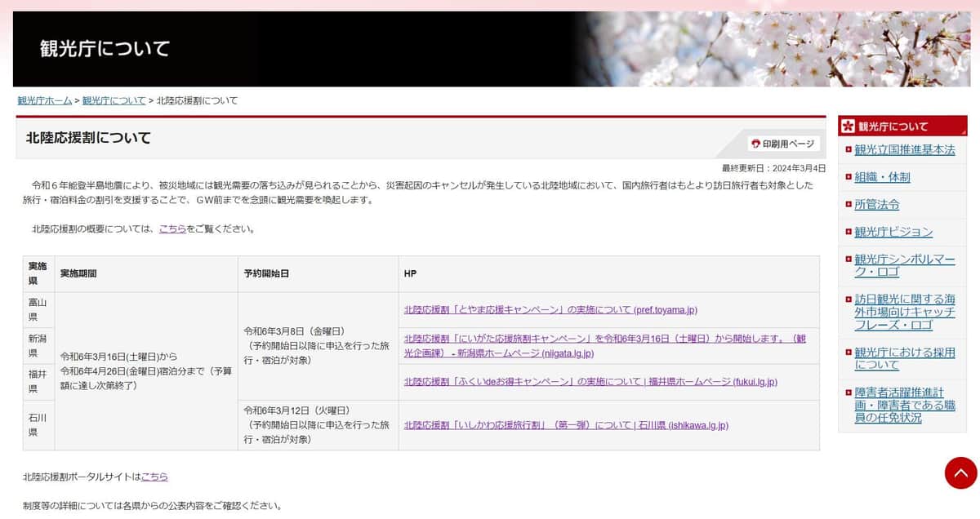Open the ふくいdeお得キャンペーン link

pyautogui.click(x=591, y=381)
